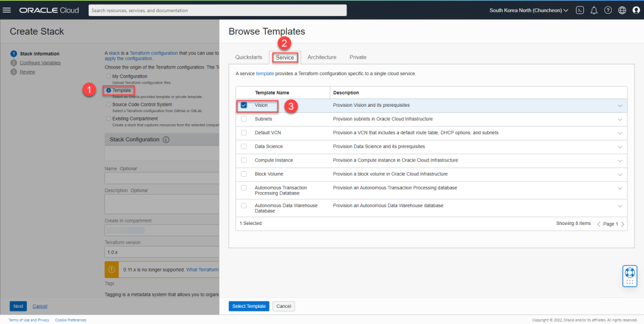
Task: Click the Select Template button
Action: coord(249,306)
